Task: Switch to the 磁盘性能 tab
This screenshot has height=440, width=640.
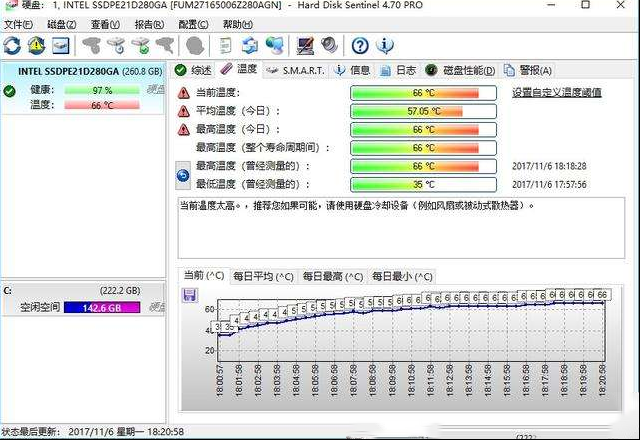Action: 460,71
